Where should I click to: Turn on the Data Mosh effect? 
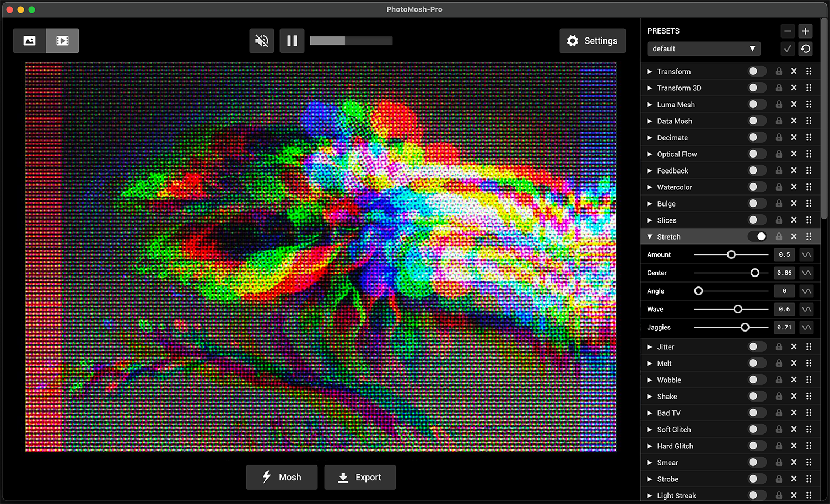tap(757, 121)
